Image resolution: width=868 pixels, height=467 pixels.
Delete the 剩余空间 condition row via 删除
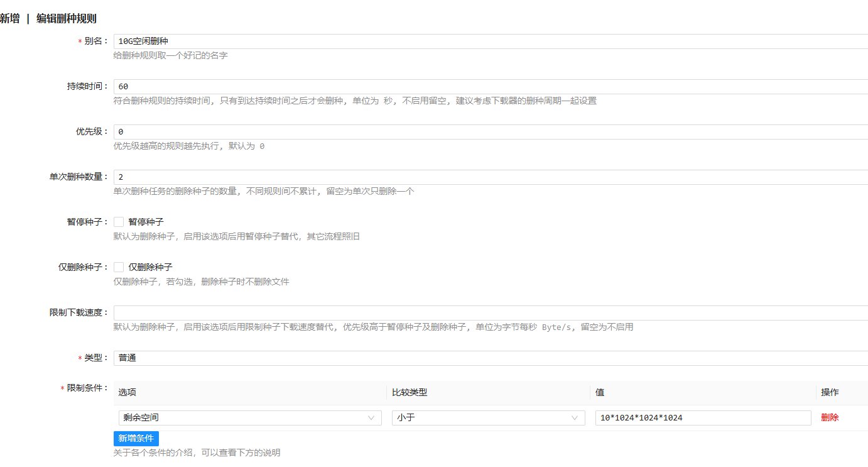click(x=830, y=417)
